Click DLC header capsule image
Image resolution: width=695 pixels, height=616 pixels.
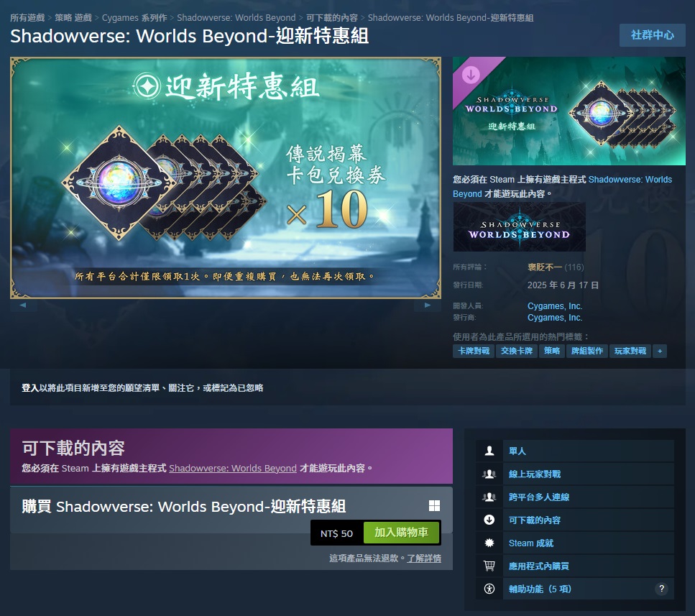tap(569, 111)
